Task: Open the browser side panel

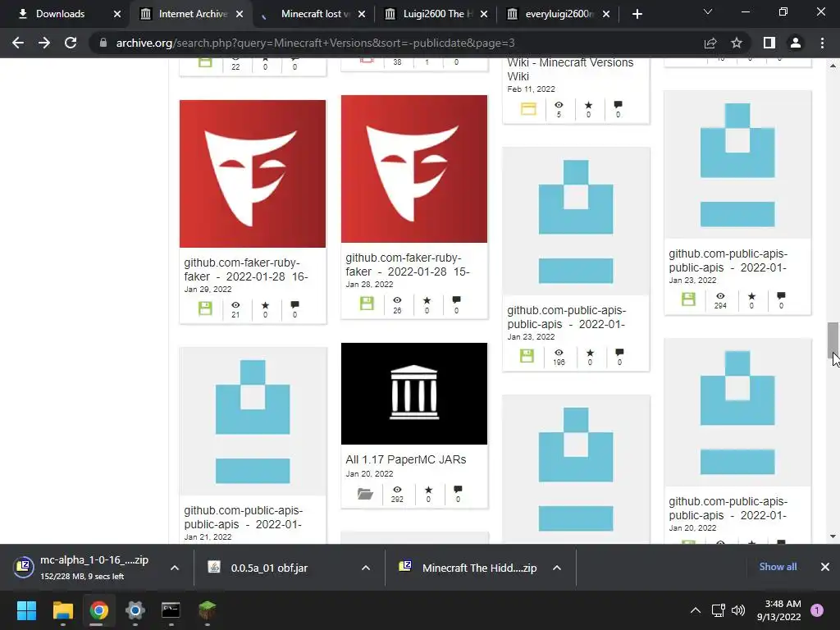Action: click(769, 43)
